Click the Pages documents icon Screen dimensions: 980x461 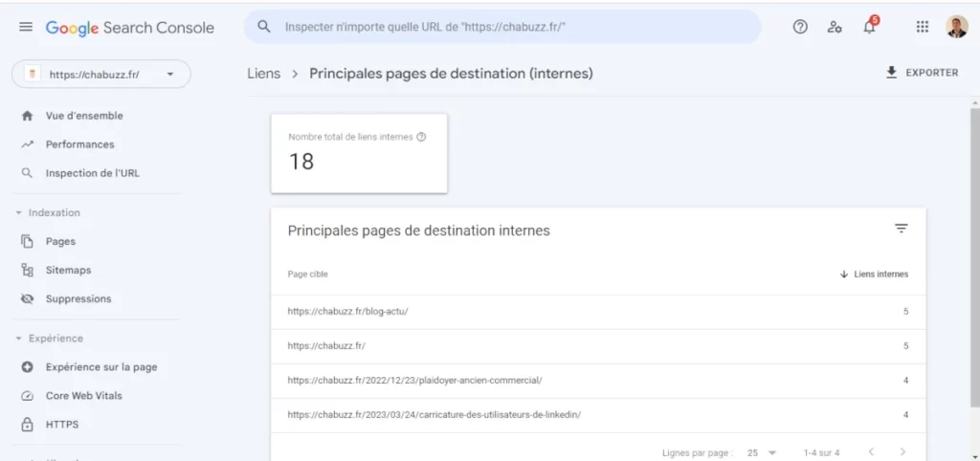tap(26, 241)
